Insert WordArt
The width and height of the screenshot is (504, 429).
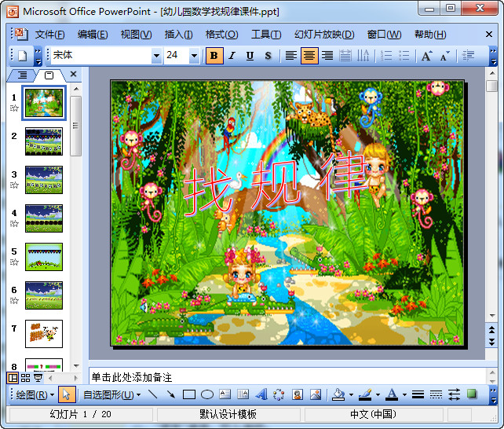click(261, 394)
